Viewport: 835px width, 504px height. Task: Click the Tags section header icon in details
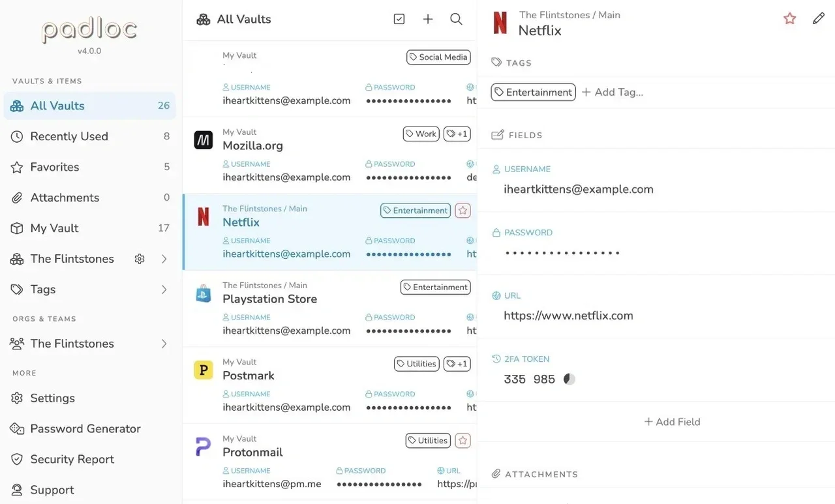tap(496, 63)
